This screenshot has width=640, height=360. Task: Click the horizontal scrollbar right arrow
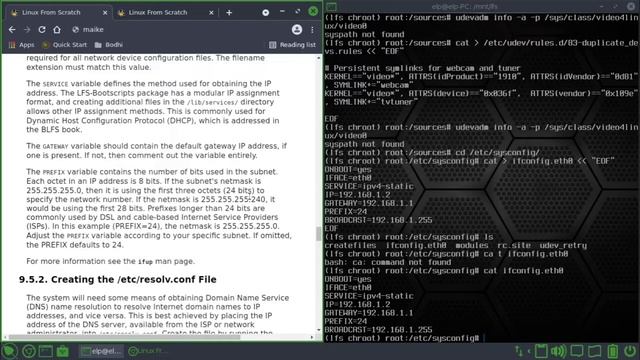(312, 337)
